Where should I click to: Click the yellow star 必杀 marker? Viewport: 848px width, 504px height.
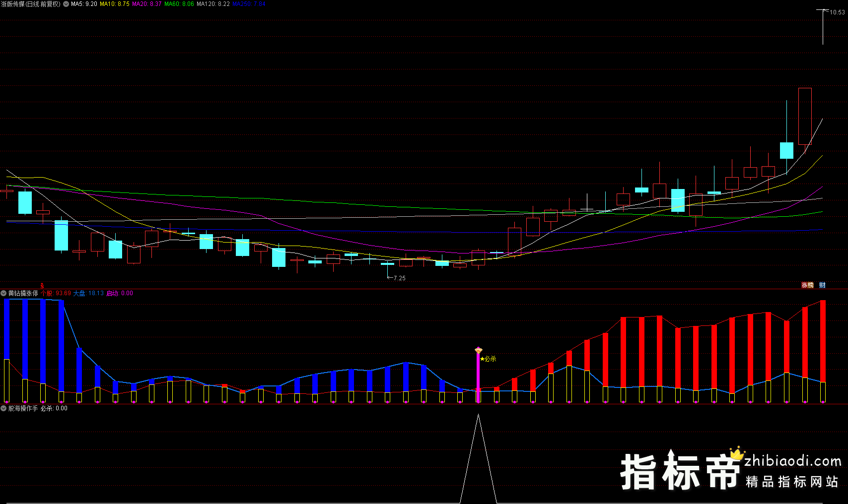pos(489,359)
